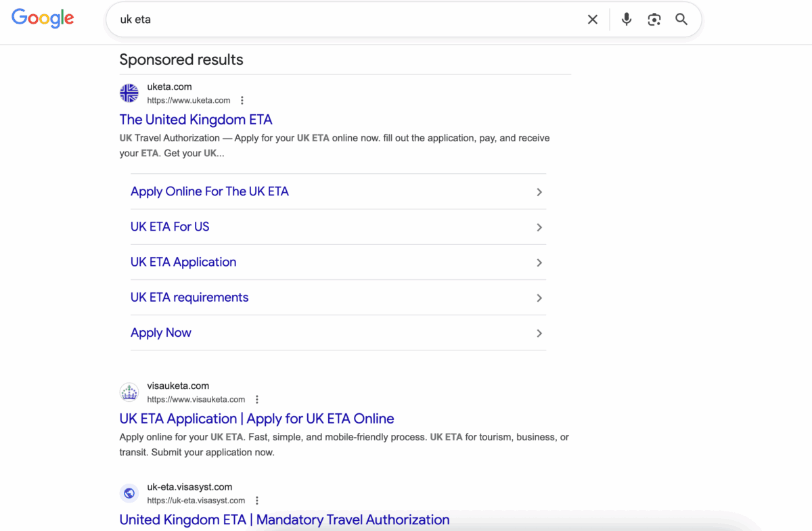Click the microphone voice search icon

pos(626,19)
